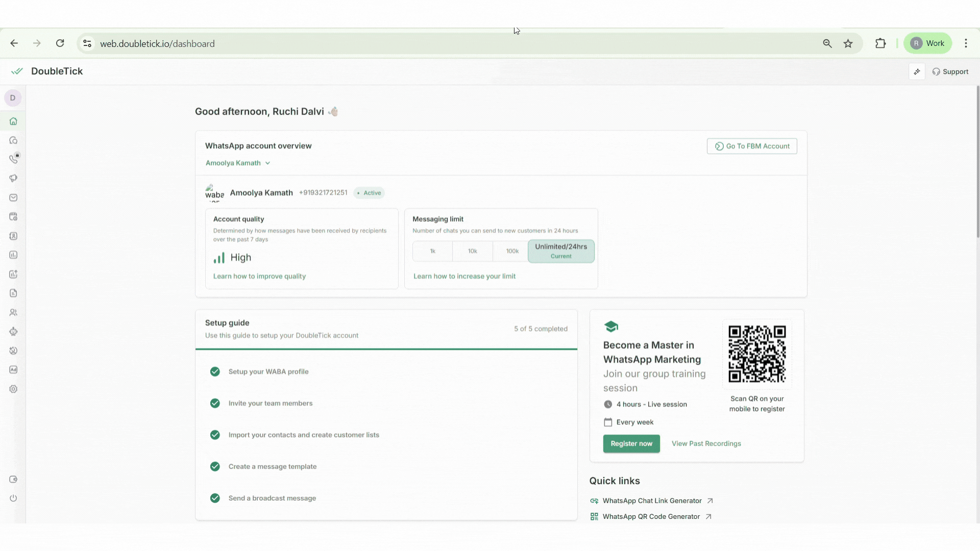Open Chrome's three-dot menu
Viewport: 980px width, 551px height.
[x=966, y=43]
